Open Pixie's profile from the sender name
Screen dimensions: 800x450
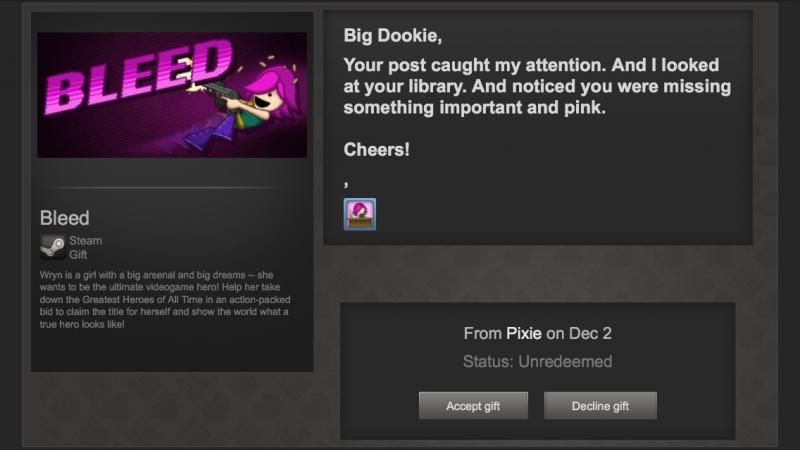click(523, 334)
